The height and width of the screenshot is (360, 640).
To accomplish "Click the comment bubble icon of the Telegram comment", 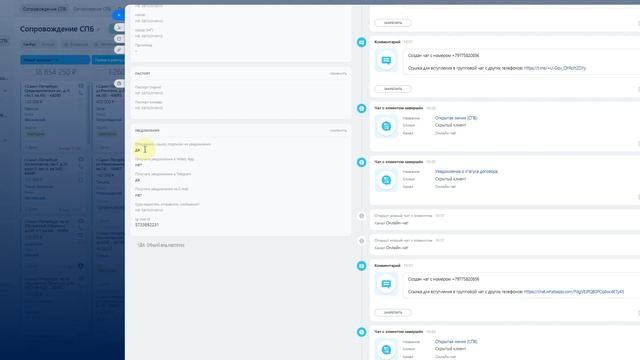I will [386, 60].
